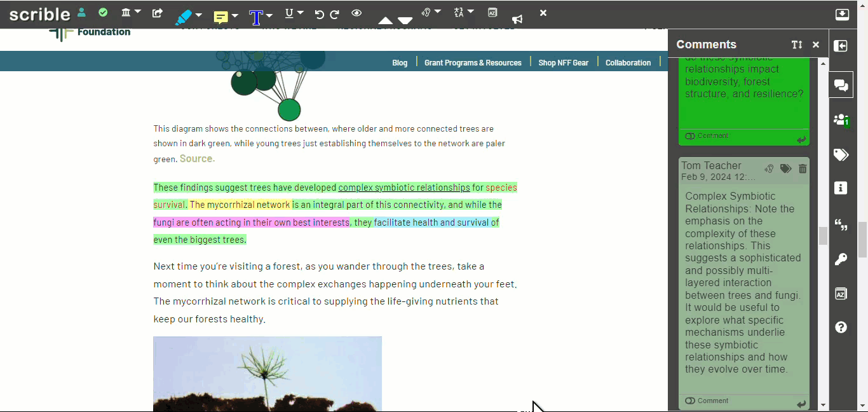Screen dimensions: 868x412
Task: Toggle comment text size icon
Action: tap(797, 45)
